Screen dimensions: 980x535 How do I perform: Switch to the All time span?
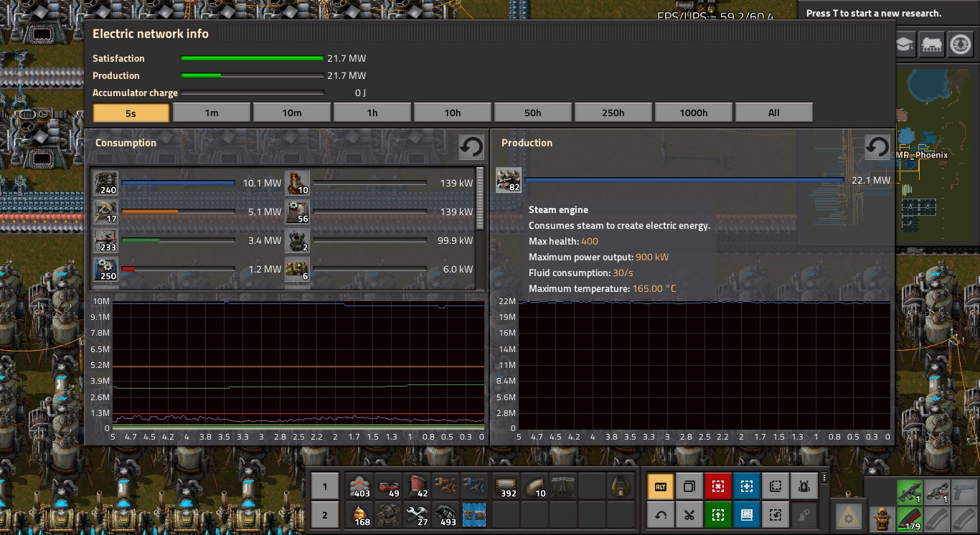click(774, 113)
